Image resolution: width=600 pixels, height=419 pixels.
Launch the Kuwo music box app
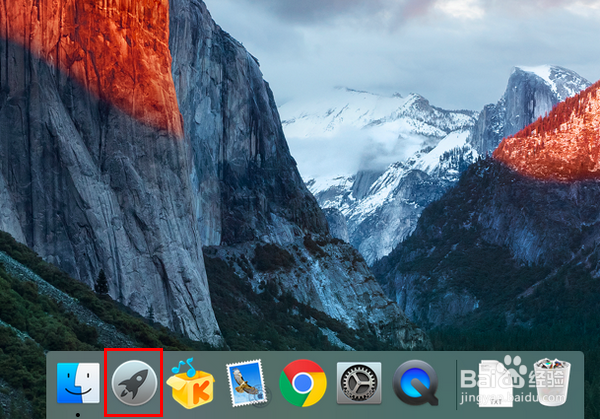[x=191, y=383]
